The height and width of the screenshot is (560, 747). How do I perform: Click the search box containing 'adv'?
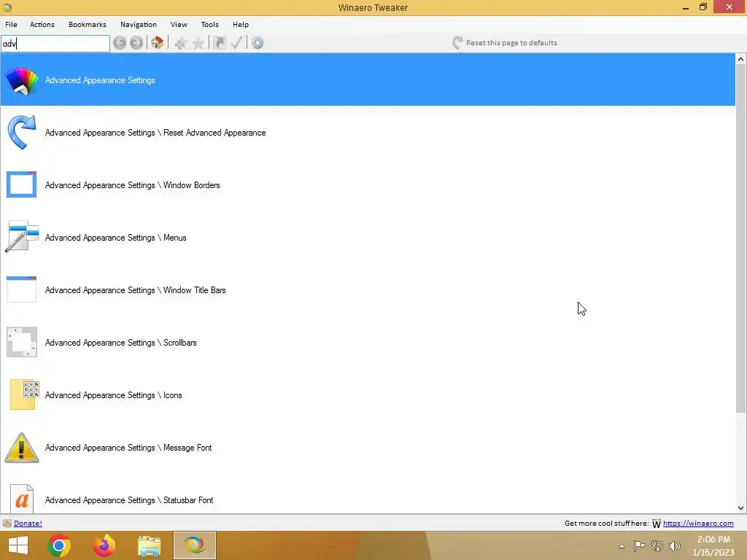pyautogui.click(x=55, y=44)
